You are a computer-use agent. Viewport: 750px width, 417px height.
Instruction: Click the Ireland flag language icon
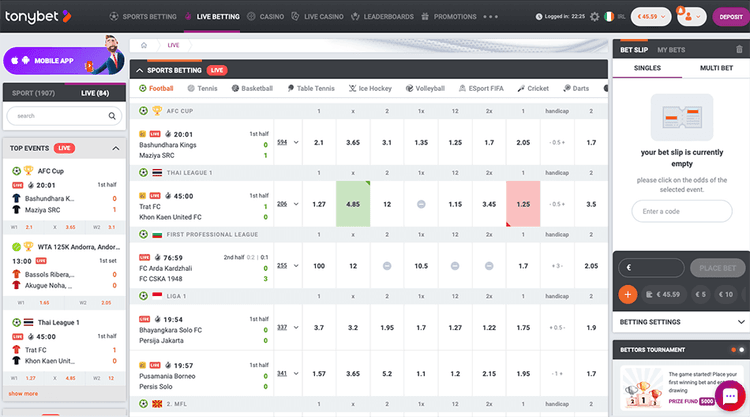609,17
